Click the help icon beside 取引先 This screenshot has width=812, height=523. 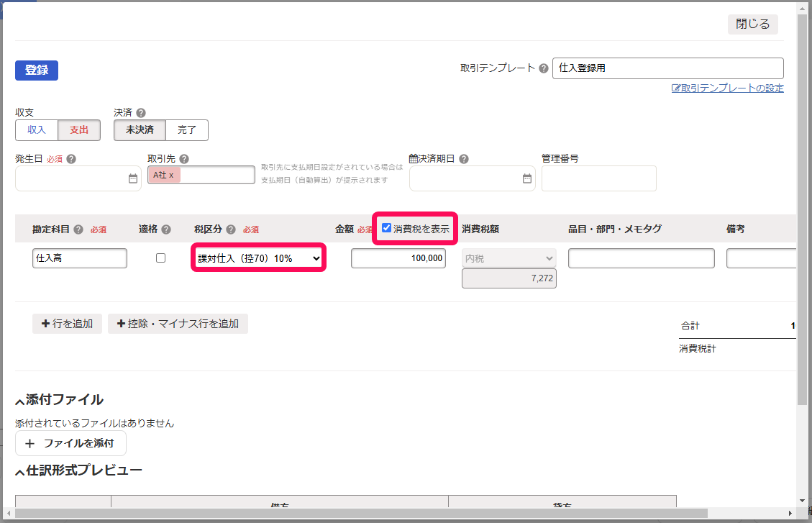coord(184,159)
